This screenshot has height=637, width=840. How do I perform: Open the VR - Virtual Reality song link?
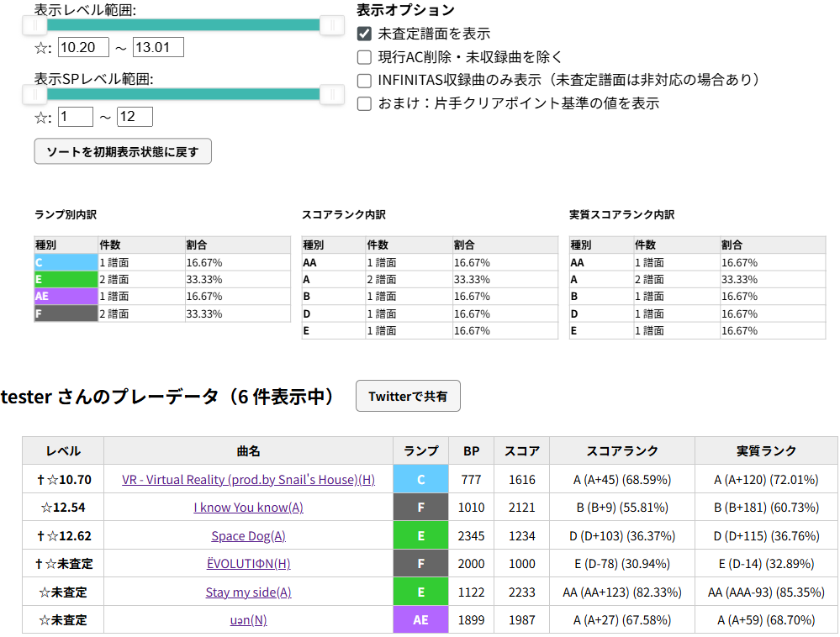248,479
